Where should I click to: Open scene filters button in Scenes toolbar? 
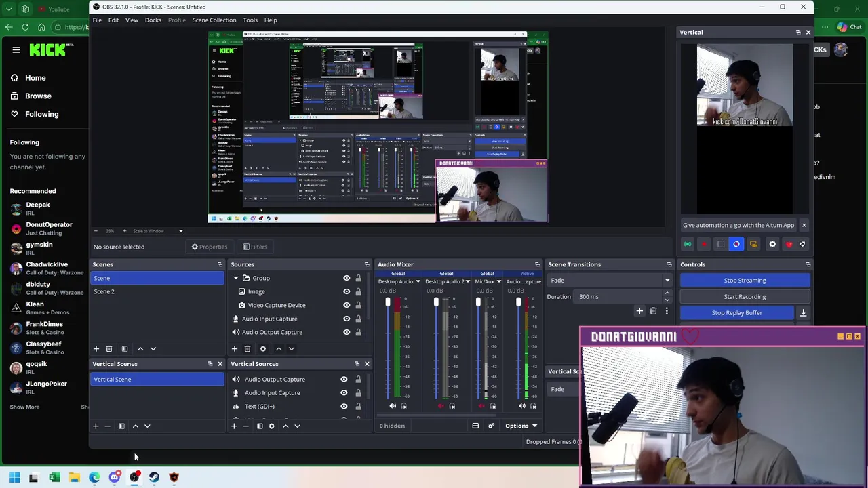point(124,348)
